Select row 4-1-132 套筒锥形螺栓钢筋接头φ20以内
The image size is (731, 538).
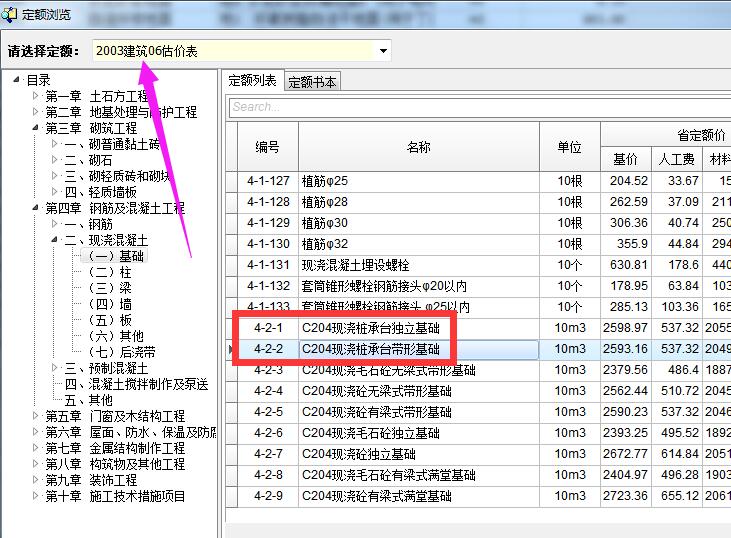478,286
